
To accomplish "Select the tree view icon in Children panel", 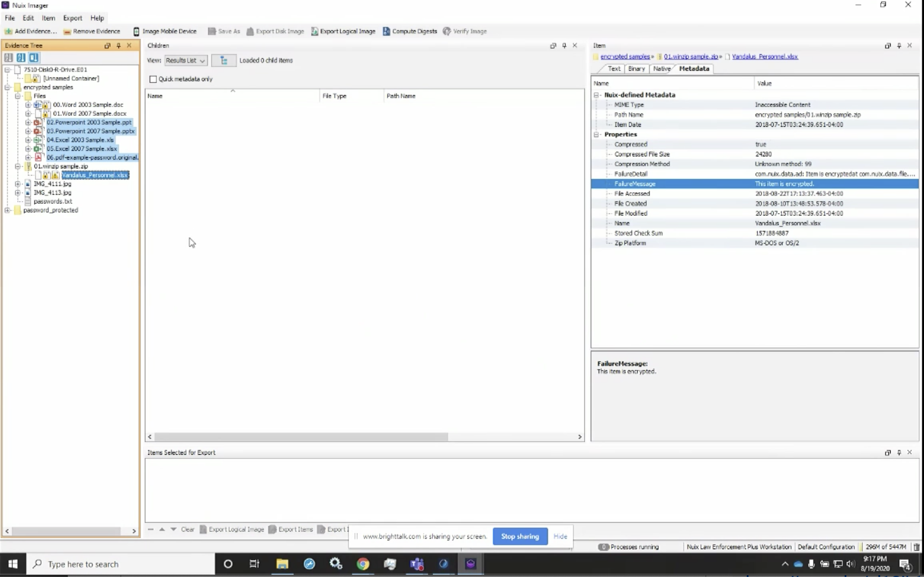I will [223, 60].
